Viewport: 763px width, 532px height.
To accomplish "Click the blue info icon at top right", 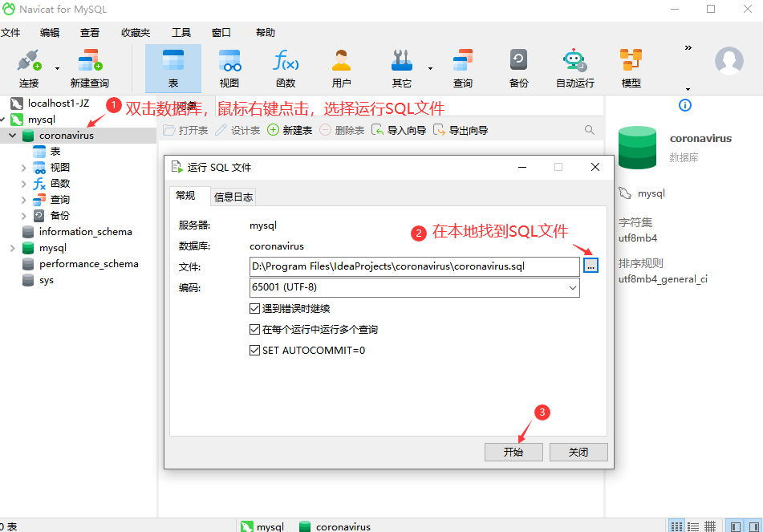I will (x=684, y=105).
